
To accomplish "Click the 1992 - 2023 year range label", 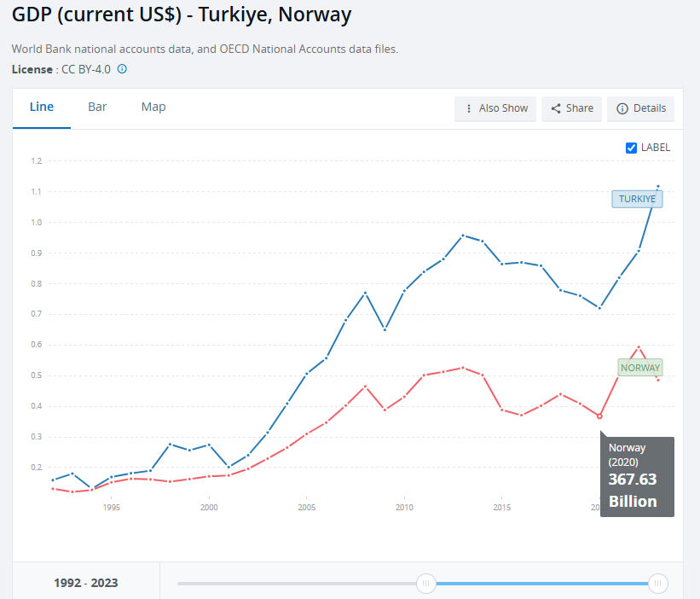I will pyautogui.click(x=86, y=583).
